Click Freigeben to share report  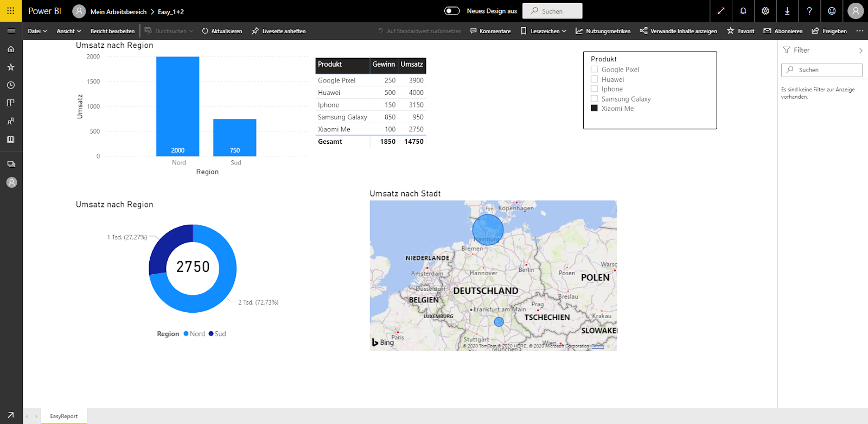(x=829, y=31)
